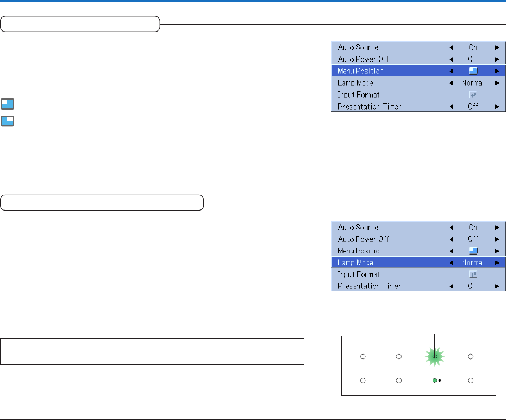Click the Menu Position icon in the menu where Lamp Mode is highlighted

click(473, 251)
